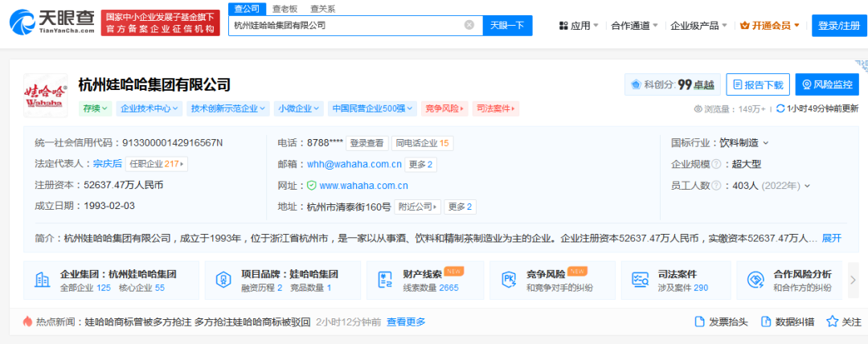Click the 发票抬头 document icon
868x344 pixels.
(x=700, y=321)
